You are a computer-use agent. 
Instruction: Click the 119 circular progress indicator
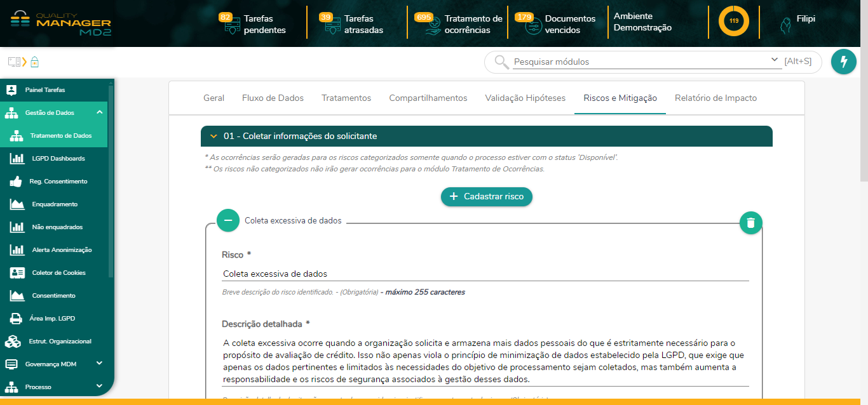(x=734, y=22)
